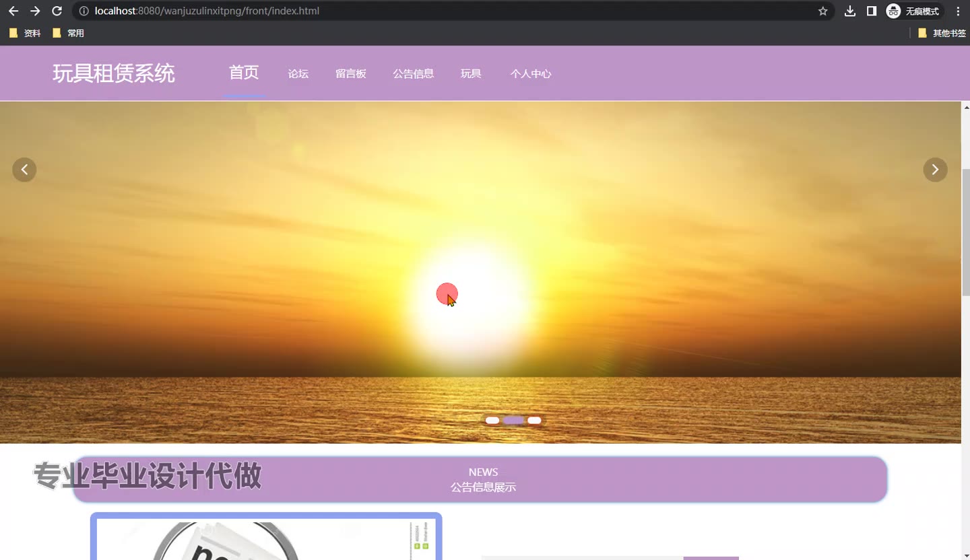Select the third carousel indicator dot
The image size is (970, 560).
point(534,421)
